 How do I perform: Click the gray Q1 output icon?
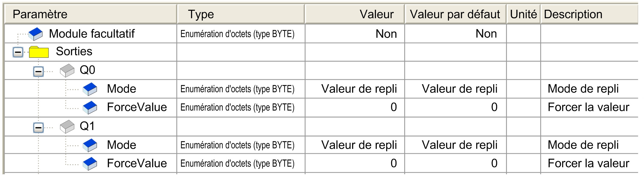pyautogui.click(x=67, y=127)
